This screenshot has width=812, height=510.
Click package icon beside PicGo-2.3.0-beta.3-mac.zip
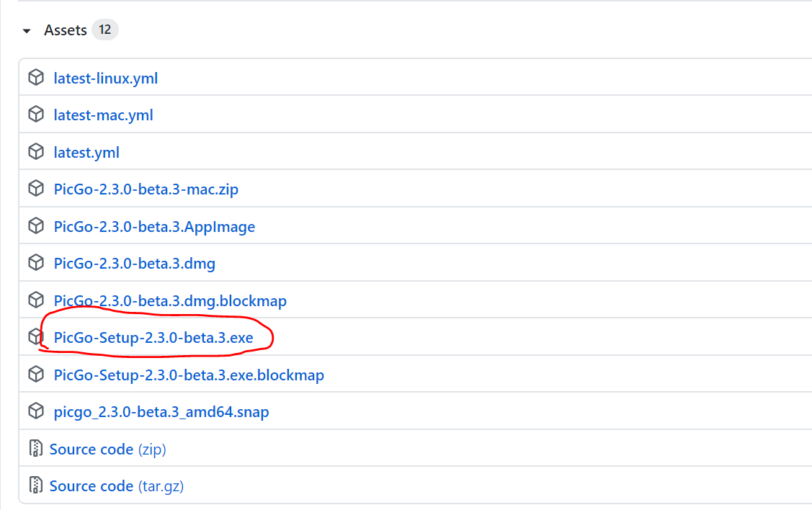[x=36, y=188]
